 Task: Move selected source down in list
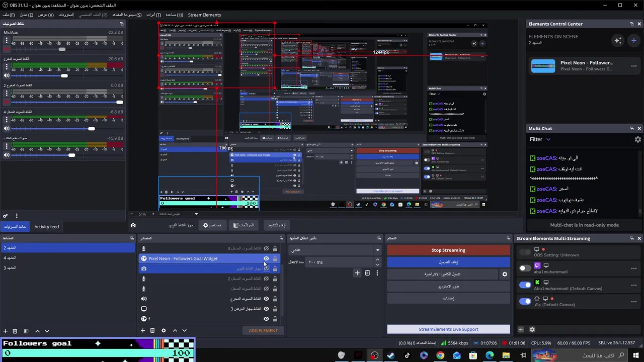click(184, 330)
